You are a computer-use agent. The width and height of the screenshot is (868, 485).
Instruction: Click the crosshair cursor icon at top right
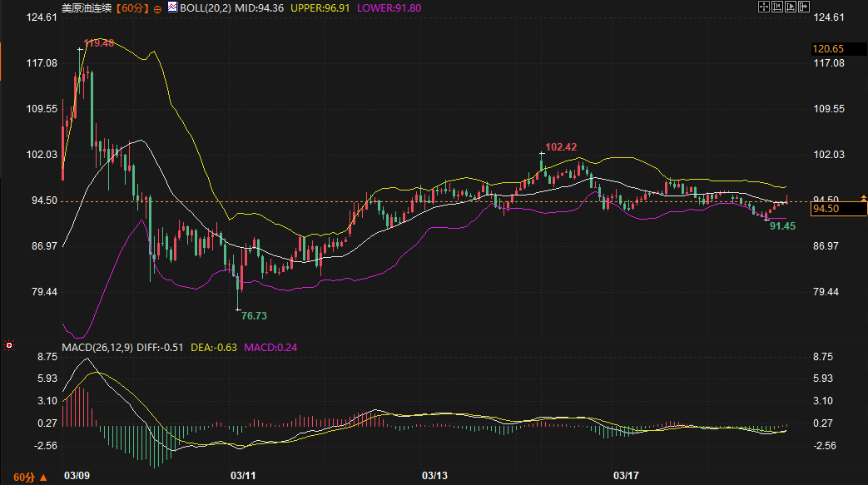point(764,7)
